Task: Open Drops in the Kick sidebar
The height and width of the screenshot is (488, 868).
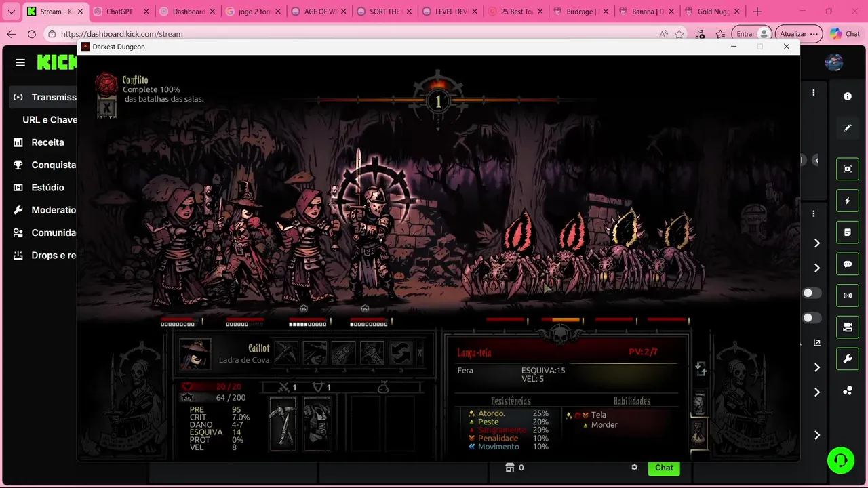Action: click(x=44, y=256)
